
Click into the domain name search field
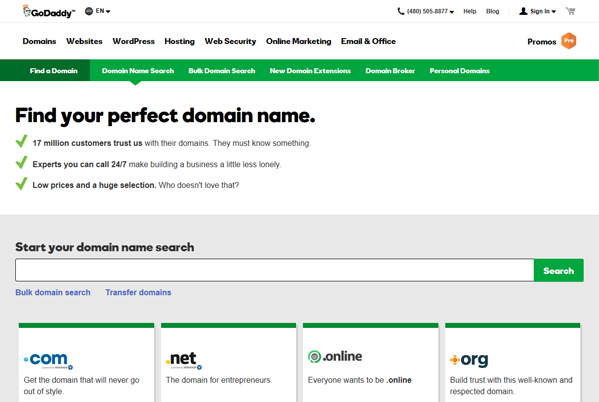coord(275,270)
